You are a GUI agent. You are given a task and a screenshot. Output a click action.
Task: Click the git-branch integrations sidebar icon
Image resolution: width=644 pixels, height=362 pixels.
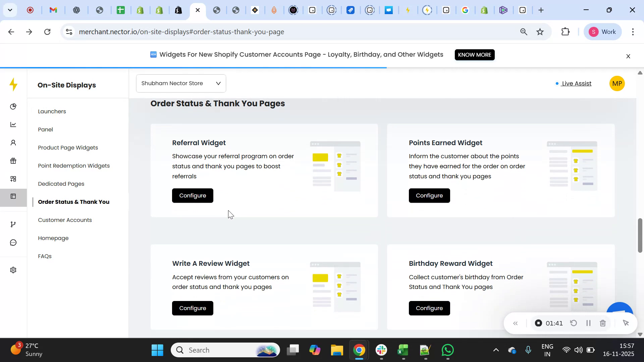coord(13,224)
